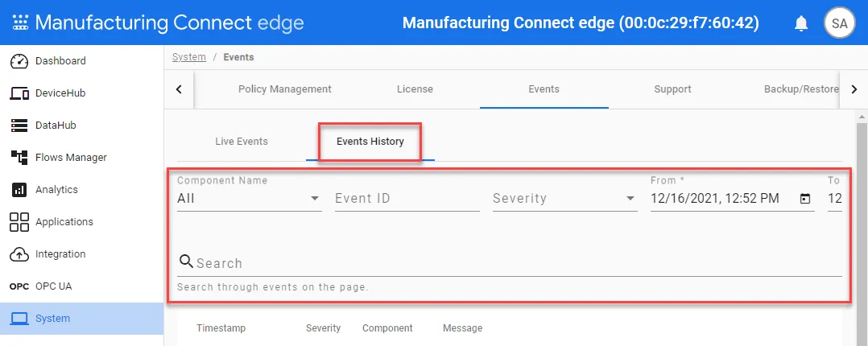Open OPC UA menu item
This screenshot has width=868, height=346.
(x=54, y=286)
